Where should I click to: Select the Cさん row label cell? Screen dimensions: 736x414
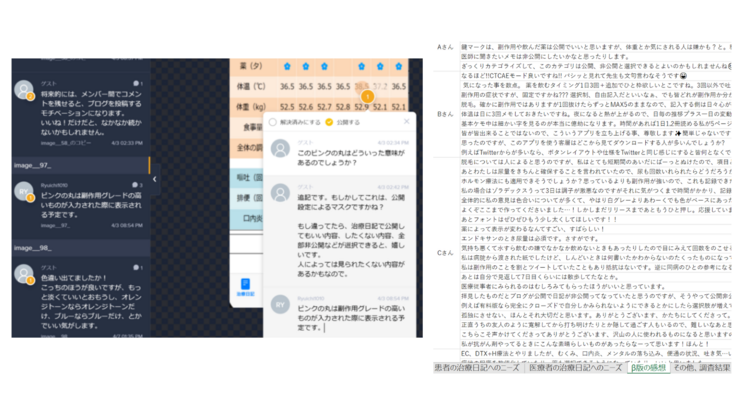444,253
